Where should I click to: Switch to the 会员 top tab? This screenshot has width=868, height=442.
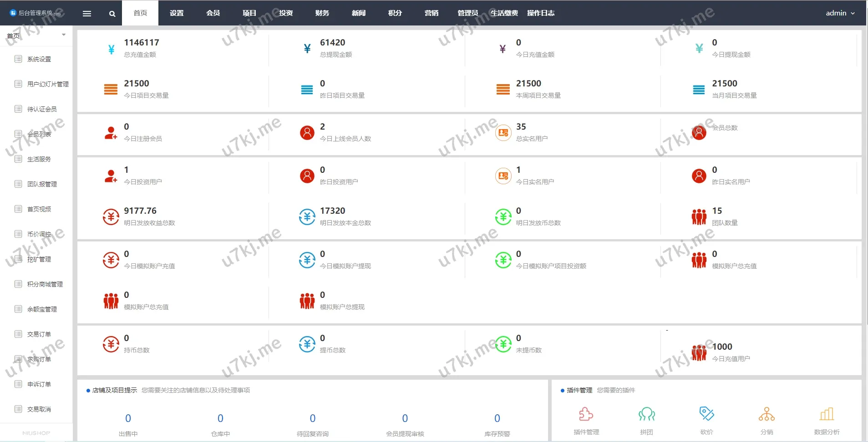point(213,13)
